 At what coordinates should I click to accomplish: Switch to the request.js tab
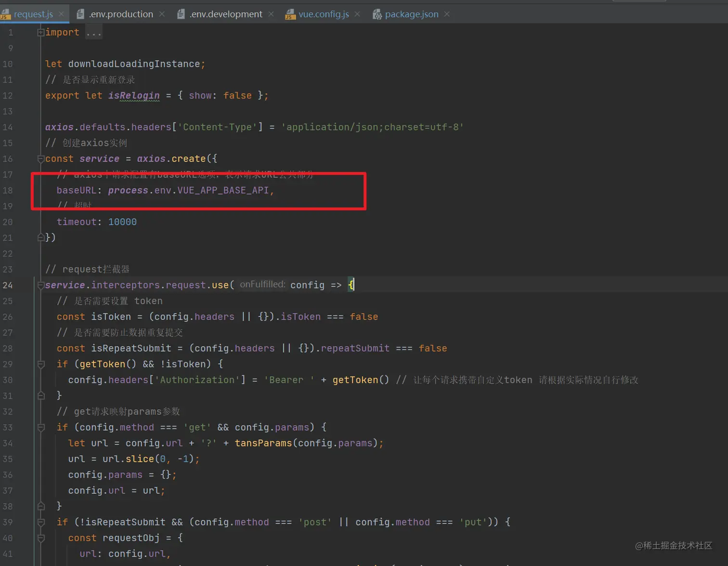point(33,14)
